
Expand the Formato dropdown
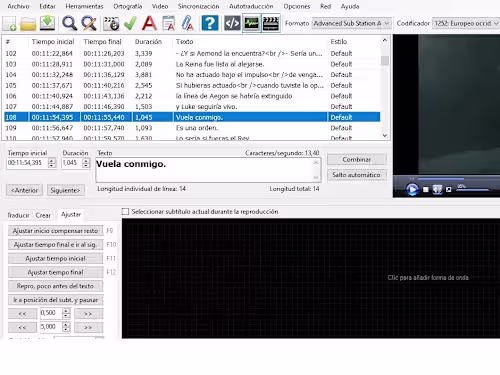(x=351, y=23)
